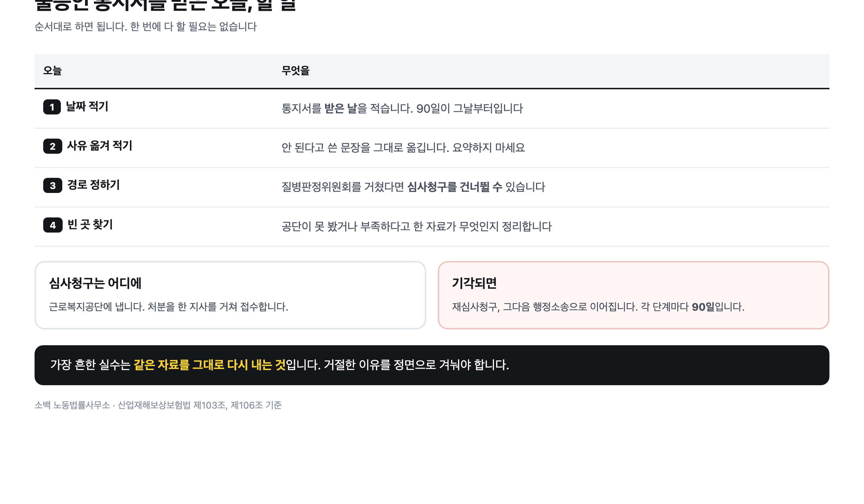Click the subtitle '순서대로 하면 됩니다'

[x=81, y=27]
